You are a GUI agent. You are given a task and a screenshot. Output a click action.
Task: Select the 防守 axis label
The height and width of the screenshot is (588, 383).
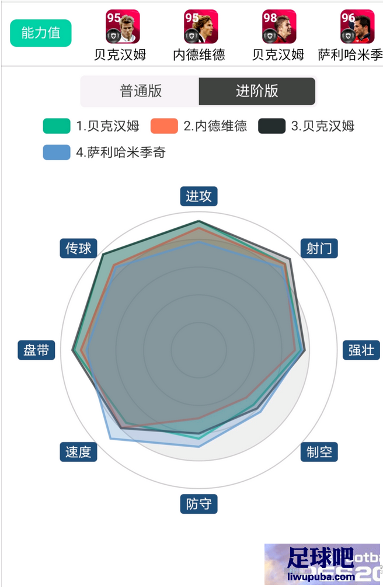199,504
